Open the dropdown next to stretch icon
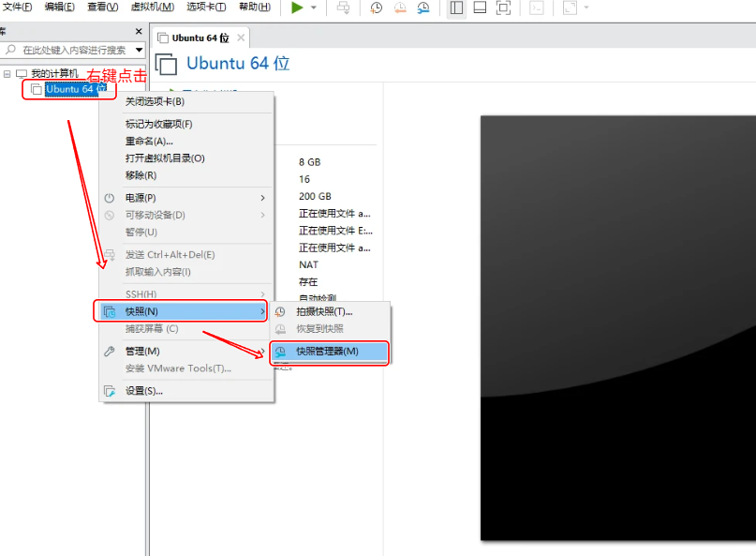The image size is (756, 556). 586,8
